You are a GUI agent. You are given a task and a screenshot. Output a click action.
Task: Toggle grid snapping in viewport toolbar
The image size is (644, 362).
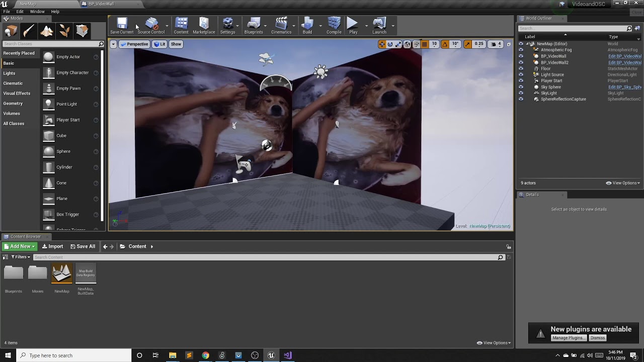point(425,44)
